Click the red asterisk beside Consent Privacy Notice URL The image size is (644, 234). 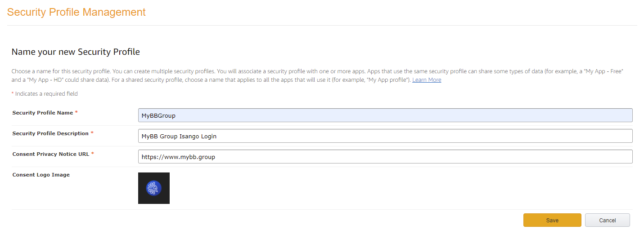pyautogui.click(x=93, y=154)
